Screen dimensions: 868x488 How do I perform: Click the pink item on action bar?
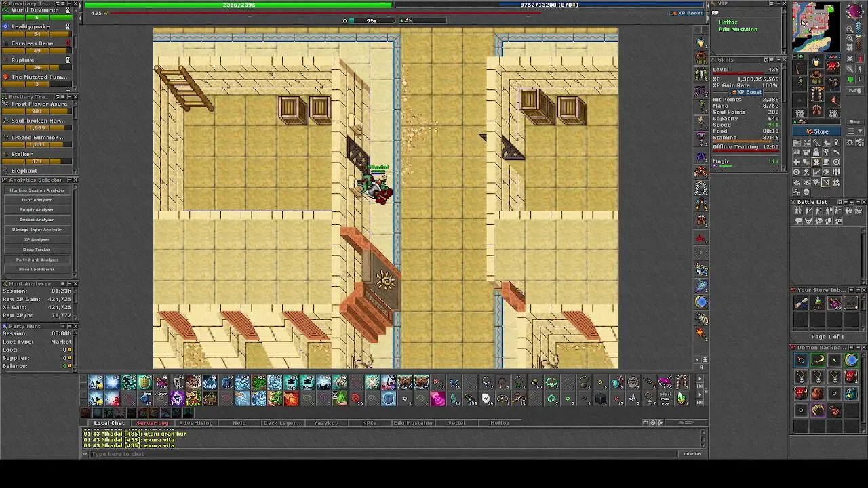point(437,399)
